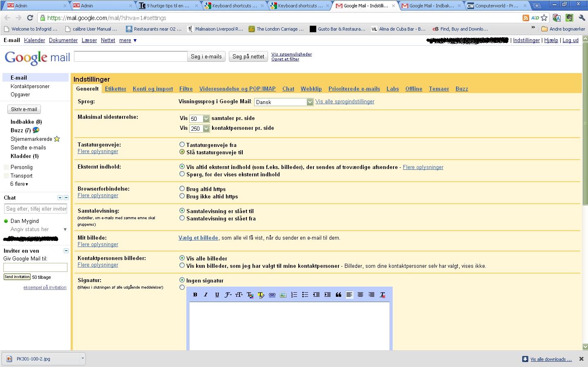Click the mail search input field
This screenshot has width=588, height=367.
[131, 56]
